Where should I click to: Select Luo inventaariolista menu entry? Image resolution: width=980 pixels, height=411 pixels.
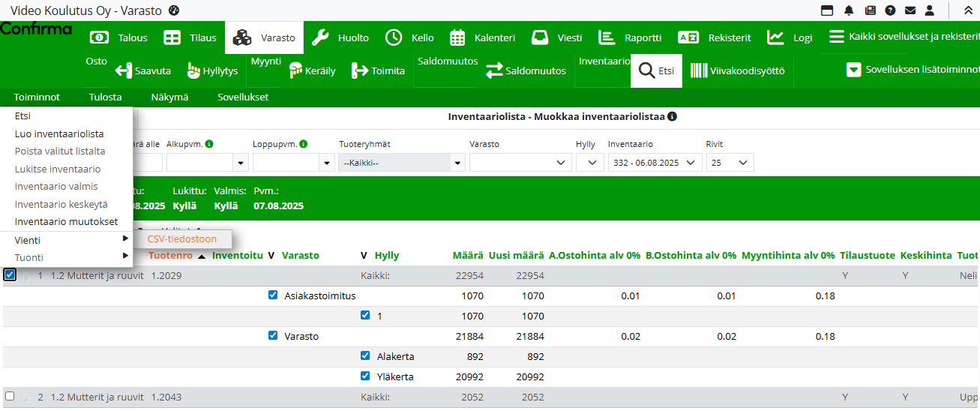click(x=59, y=133)
